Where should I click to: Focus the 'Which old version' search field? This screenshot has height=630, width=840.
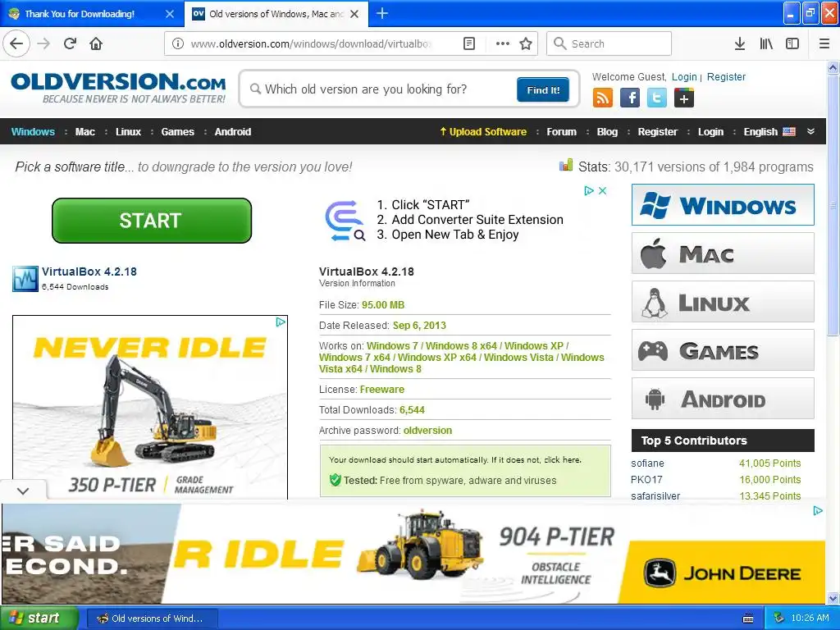(x=381, y=89)
